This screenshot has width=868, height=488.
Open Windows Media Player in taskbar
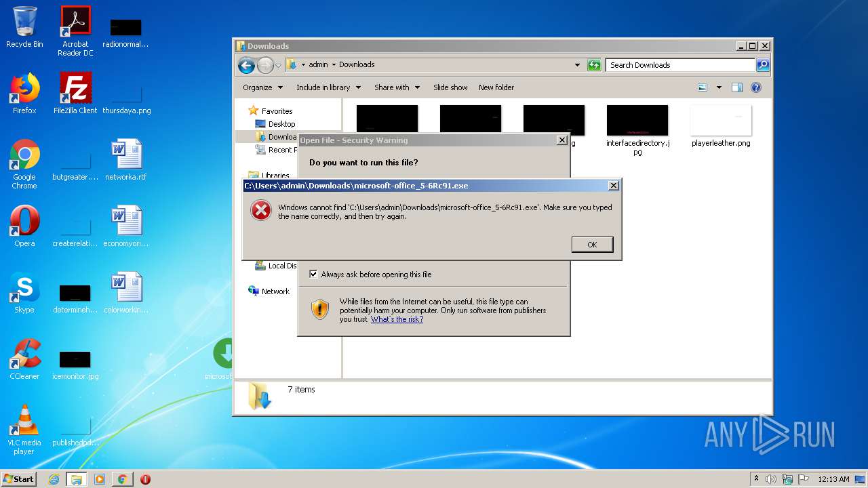(x=100, y=479)
